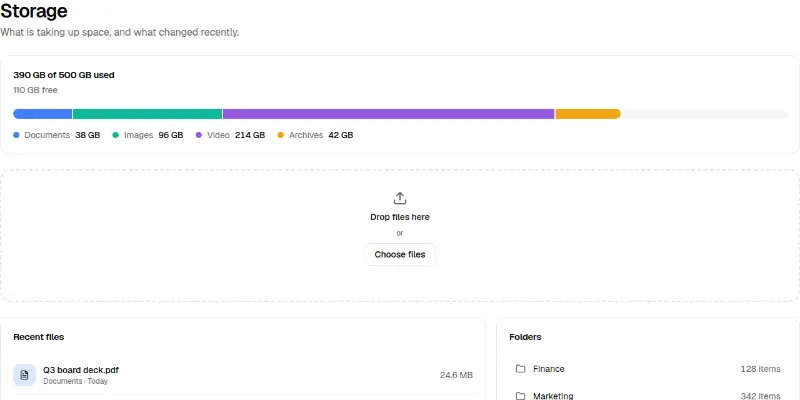Click the 128 items count

(x=760, y=368)
